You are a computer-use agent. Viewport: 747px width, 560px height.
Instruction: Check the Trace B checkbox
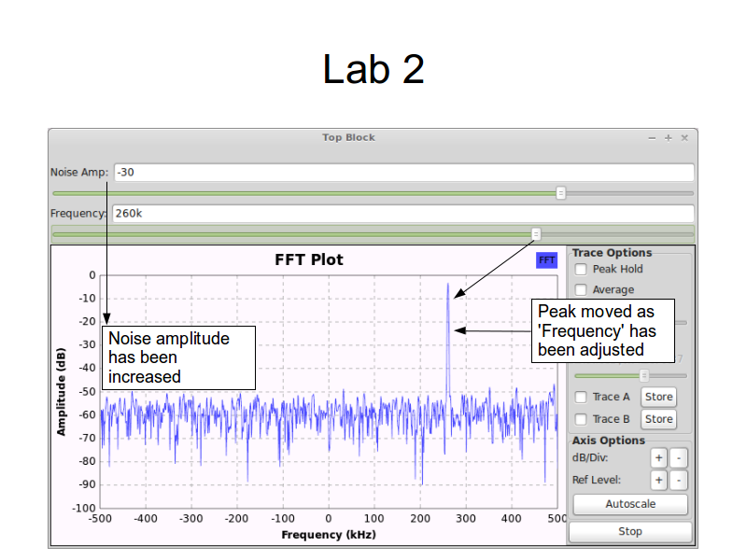581,420
